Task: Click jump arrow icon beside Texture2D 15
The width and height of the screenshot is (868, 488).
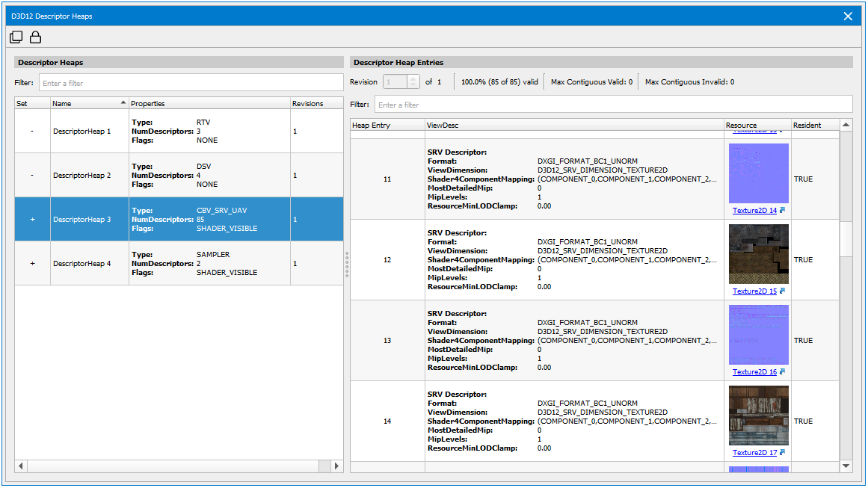Action: point(783,291)
